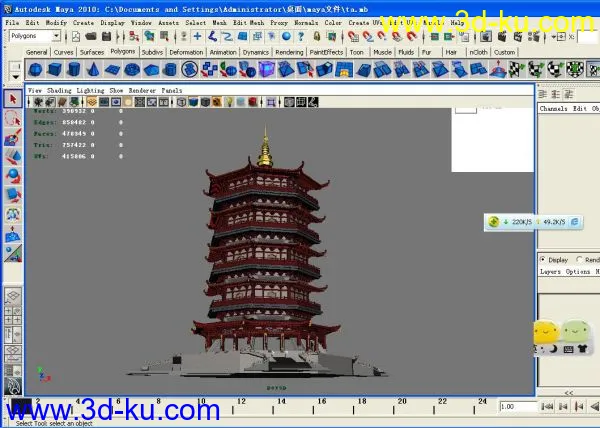Open the Modify menu

[56, 23]
